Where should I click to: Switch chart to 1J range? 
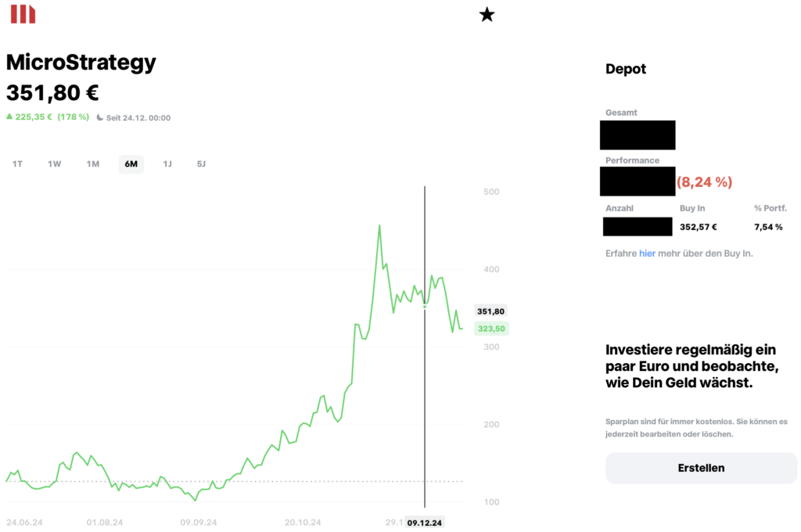click(x=167, y=164)
